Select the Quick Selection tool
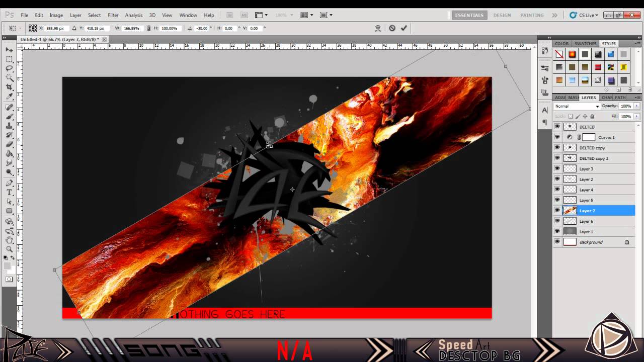Image resolution: width=644 pixels, height=362 pixels. coord(9,78)
